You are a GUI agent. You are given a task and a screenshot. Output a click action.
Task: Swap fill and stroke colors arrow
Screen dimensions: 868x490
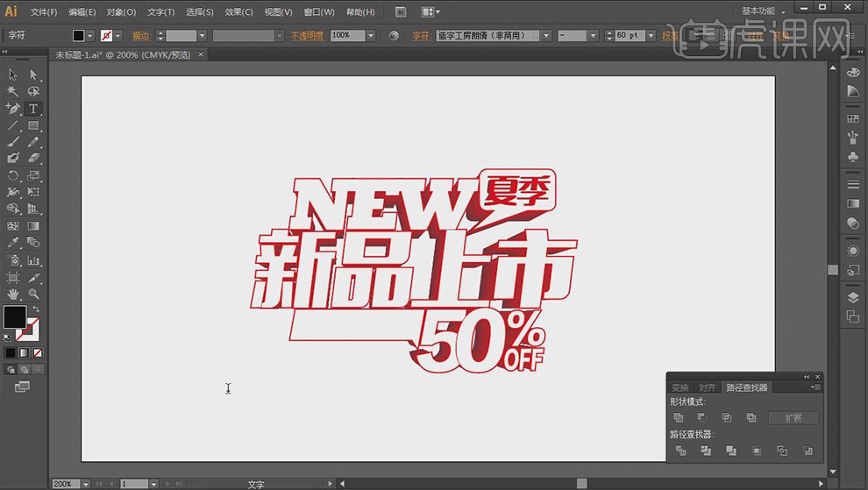coord(36,309)
